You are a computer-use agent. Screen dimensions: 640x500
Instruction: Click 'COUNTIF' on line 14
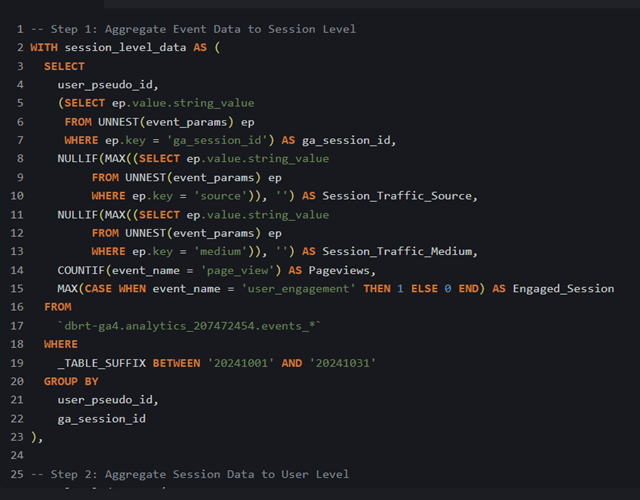(x=81, y=270)
